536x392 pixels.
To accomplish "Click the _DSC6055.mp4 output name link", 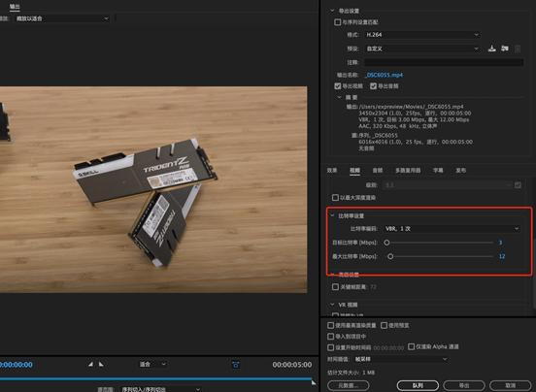I will [x=384, y=75].
